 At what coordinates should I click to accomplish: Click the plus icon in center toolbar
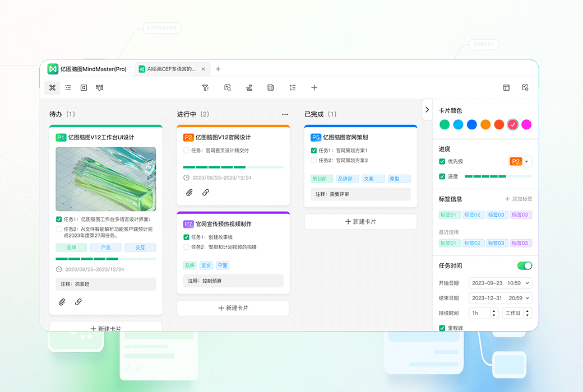coord(314,87)
